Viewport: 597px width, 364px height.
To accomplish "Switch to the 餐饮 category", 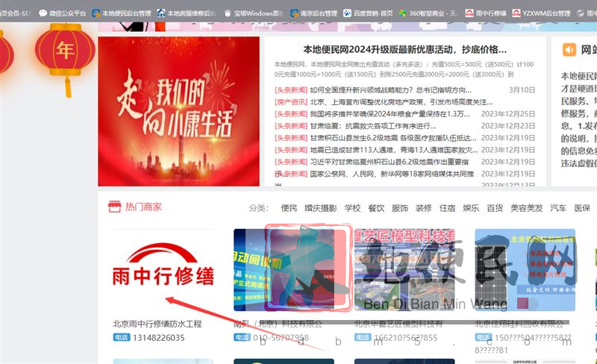I will tap(376, 208).
